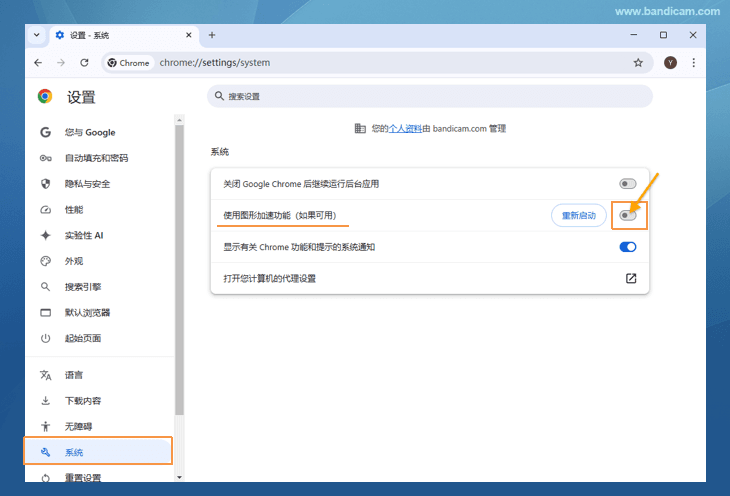Click the 默认浏览器 window icon
Screen dimensions: 730x496
coord(45,313)
